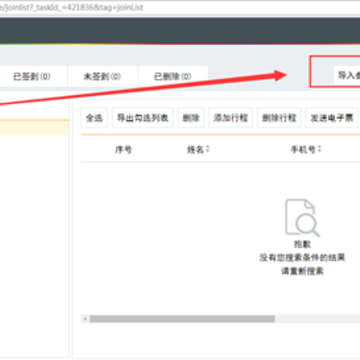Image resolution: width=360 pixels, height=360 pixels.
Task: Open the 已删除(0) tab
Action: point(173,77)
